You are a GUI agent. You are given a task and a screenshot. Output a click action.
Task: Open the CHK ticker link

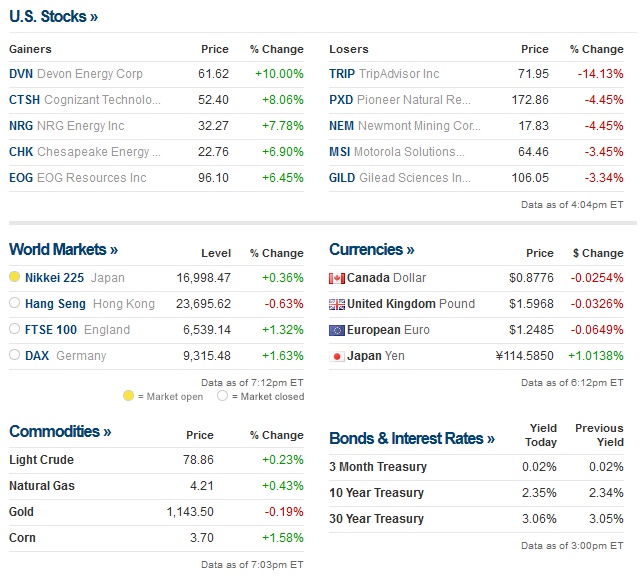coord(21,152)
